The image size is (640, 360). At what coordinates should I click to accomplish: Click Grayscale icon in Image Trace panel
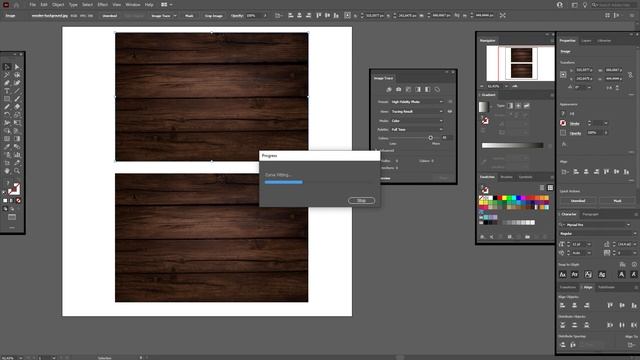(418, 89)
